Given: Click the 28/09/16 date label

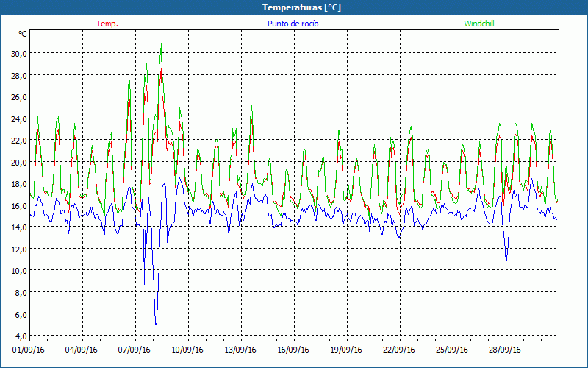Looking at the screenshot, I should click(x=505, y=350).
